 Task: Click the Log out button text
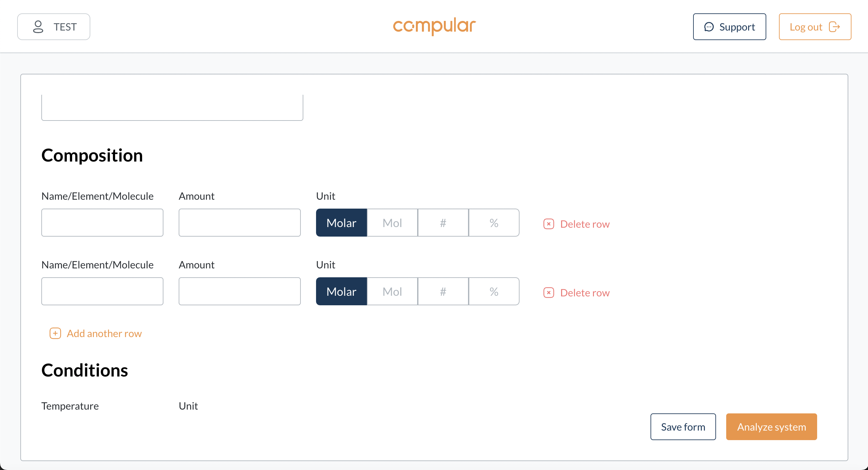click(806, 27)
